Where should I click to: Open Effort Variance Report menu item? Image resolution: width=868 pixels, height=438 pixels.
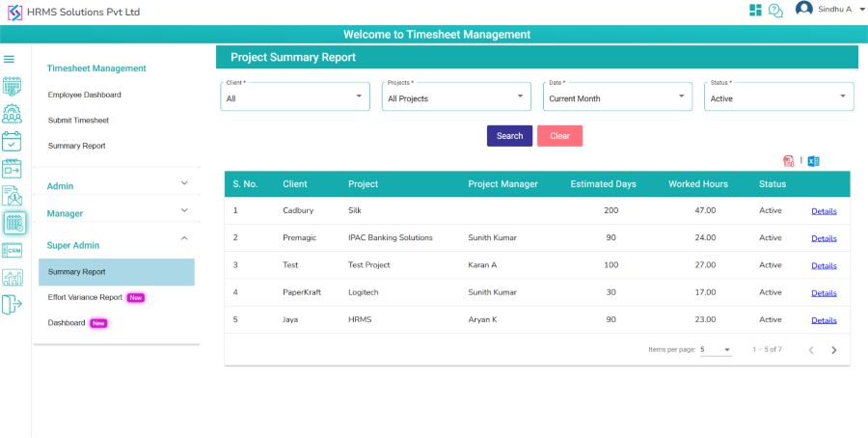point(85,298)
